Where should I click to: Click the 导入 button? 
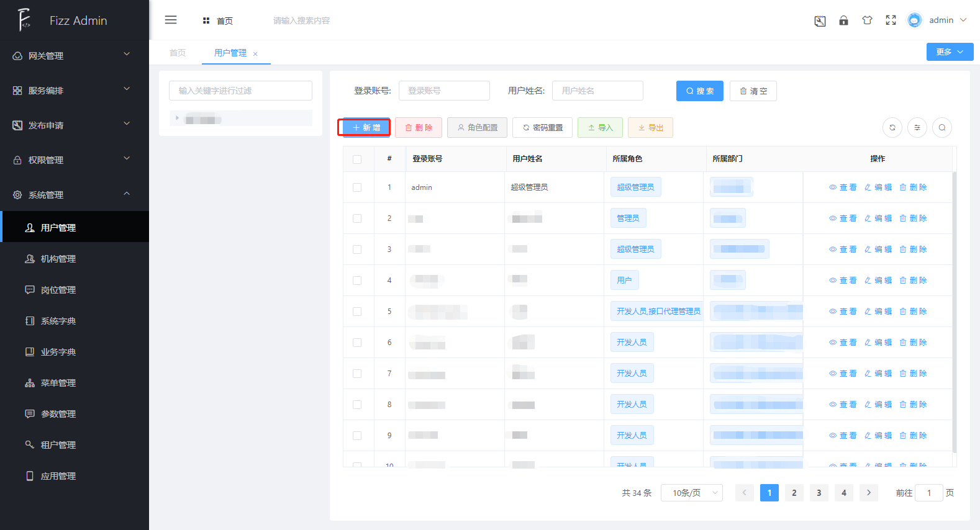(x=600, y=127)
